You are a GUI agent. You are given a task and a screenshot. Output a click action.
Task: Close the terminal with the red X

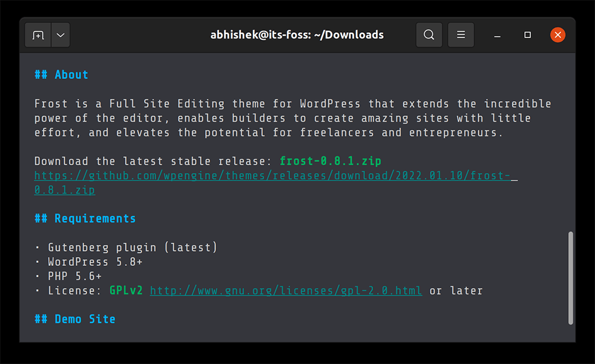click(x=558, y=34)
